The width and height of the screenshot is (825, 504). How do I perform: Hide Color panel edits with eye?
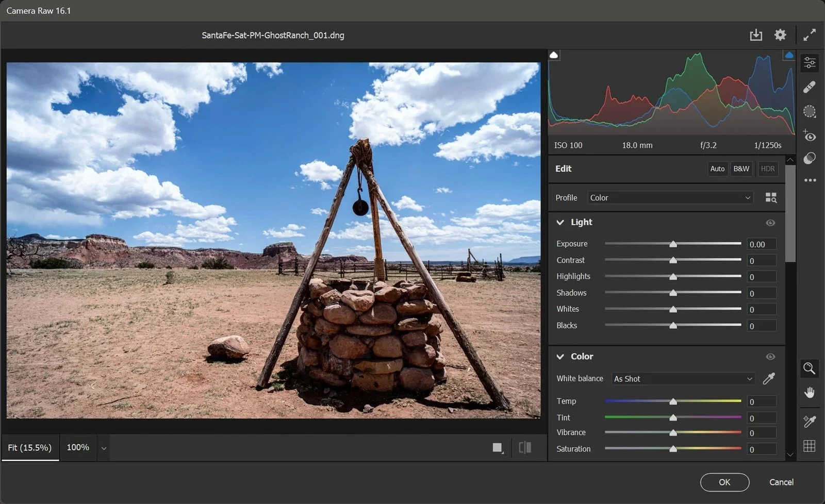[x=770, y=357]
